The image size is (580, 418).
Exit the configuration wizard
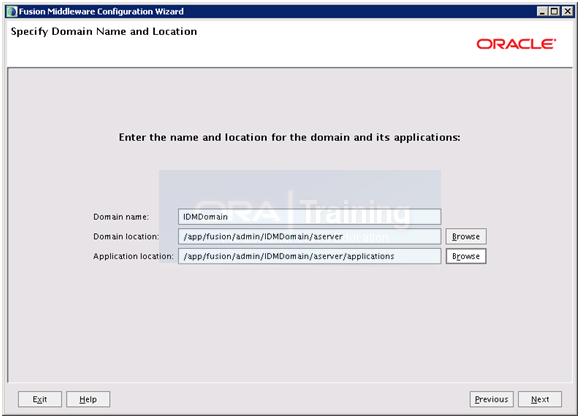(40, 399)
